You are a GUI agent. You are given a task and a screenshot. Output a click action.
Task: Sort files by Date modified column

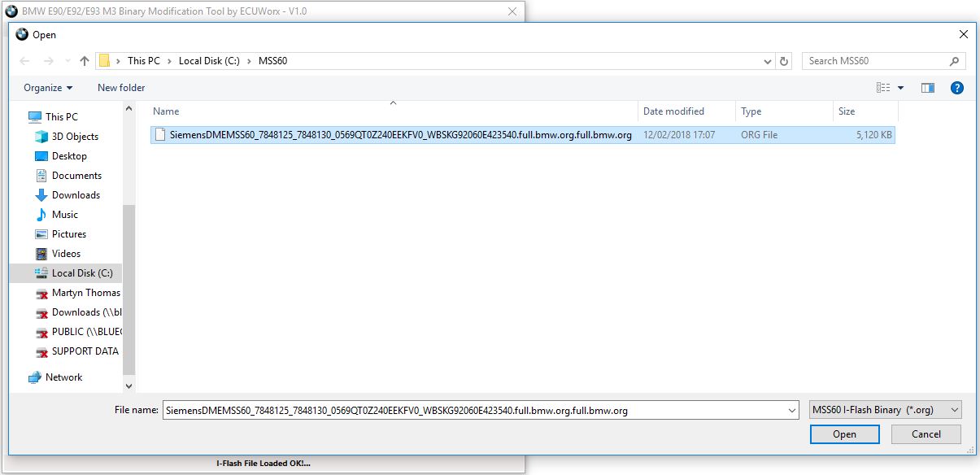point(686,111)
